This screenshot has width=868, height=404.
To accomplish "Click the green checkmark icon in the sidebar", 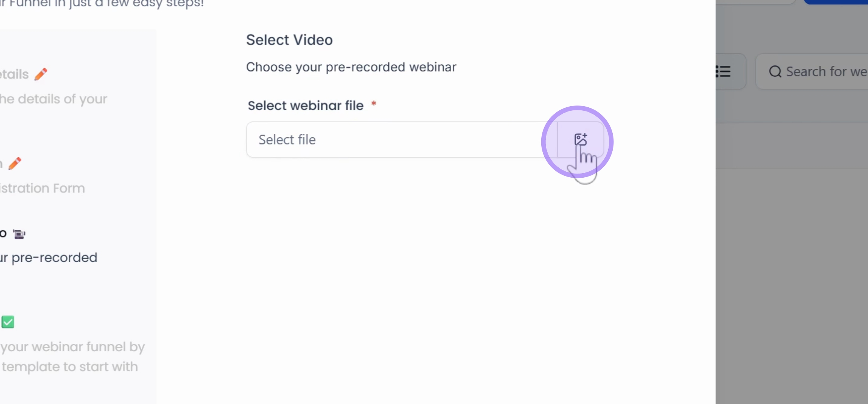I will coord(7,322).
